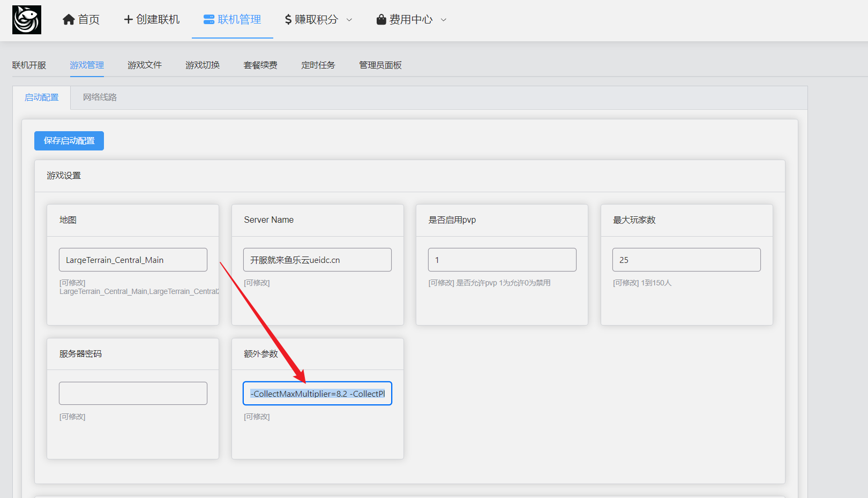Viewport: 868px width, 498px height.
Task: Click the map options hint under 地图
Action: click(x=139, y=292)
